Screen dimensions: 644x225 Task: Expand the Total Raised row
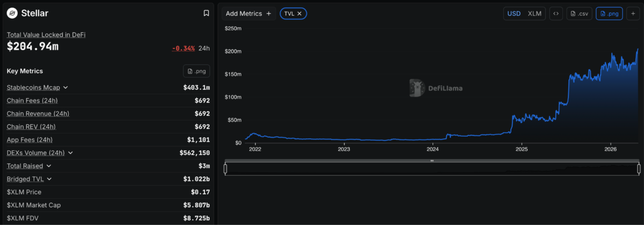49,166
